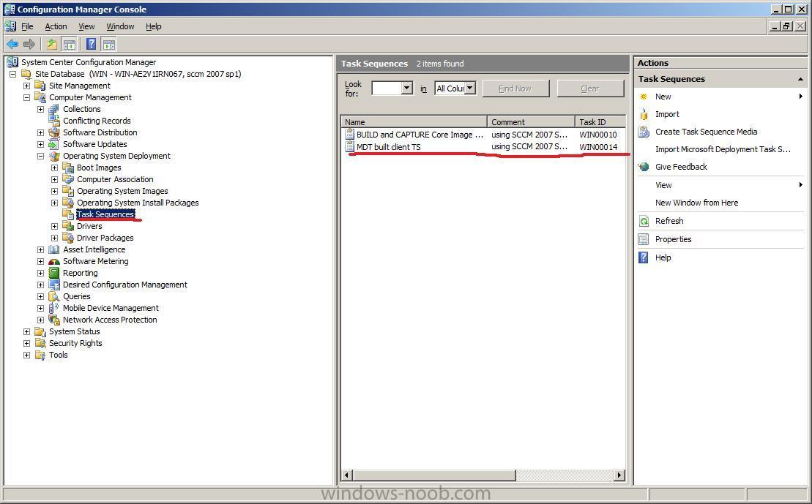Click the Reporting icon in tree

54,273
